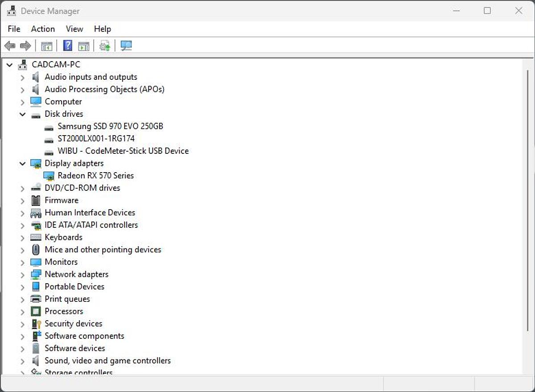Expand the Processors category
The image size is (535, 392).
point(22,312)
